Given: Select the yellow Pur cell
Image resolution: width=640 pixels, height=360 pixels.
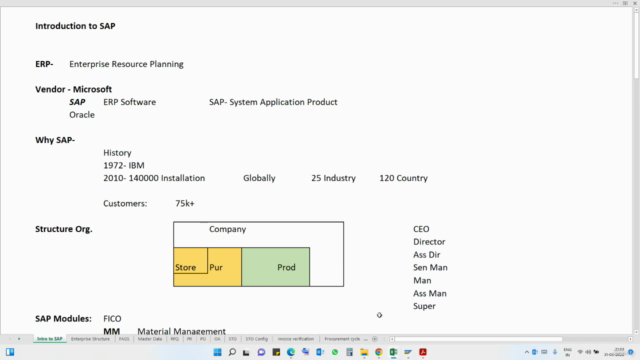Looking at the screenshot, I should pos(224,267).
